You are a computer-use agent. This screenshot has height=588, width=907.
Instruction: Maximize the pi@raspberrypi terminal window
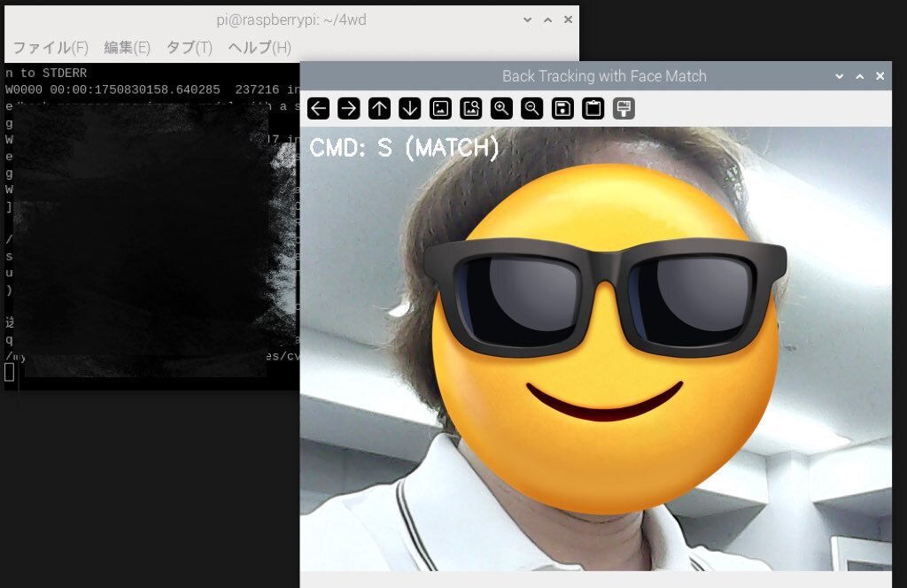pyautogui.click(x=547, y=19)
